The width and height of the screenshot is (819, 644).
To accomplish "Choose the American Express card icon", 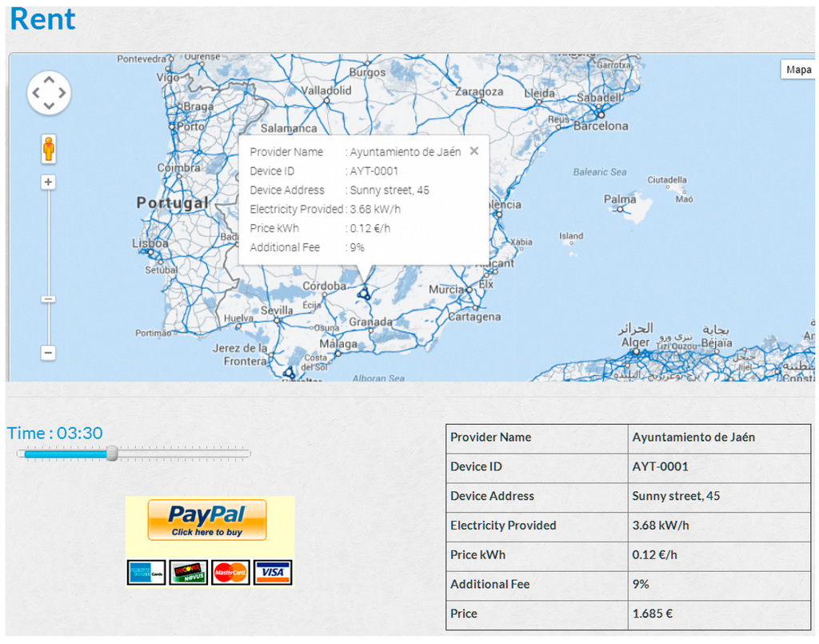I will [146, 572].
